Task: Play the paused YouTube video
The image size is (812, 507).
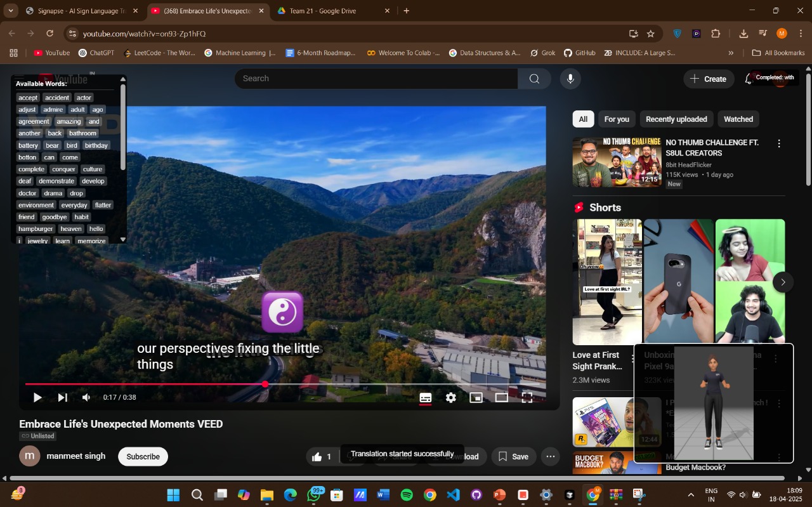Action: point(37,398)
